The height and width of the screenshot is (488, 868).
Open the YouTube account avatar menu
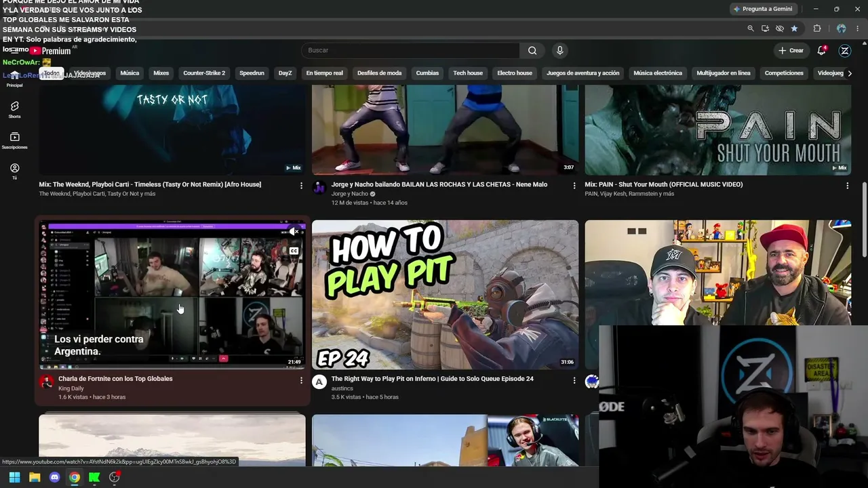coord(845,50)
